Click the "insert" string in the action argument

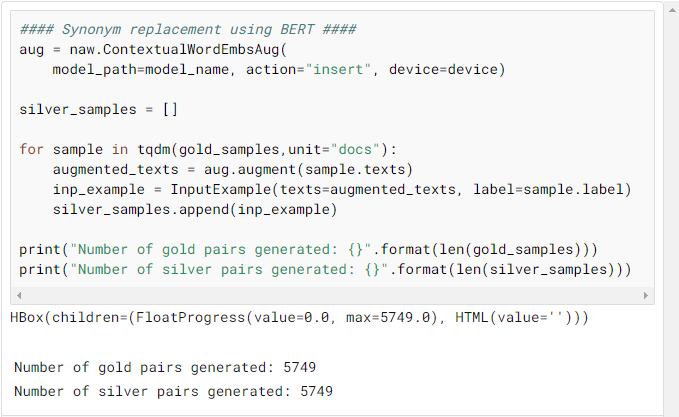point(338,69)
